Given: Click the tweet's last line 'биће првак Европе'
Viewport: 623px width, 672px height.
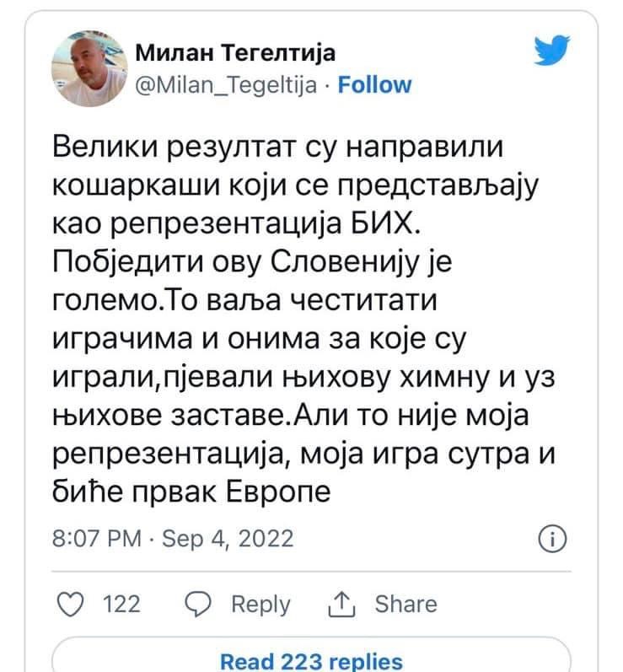Looking at the screenshot, I should (195, 492).
